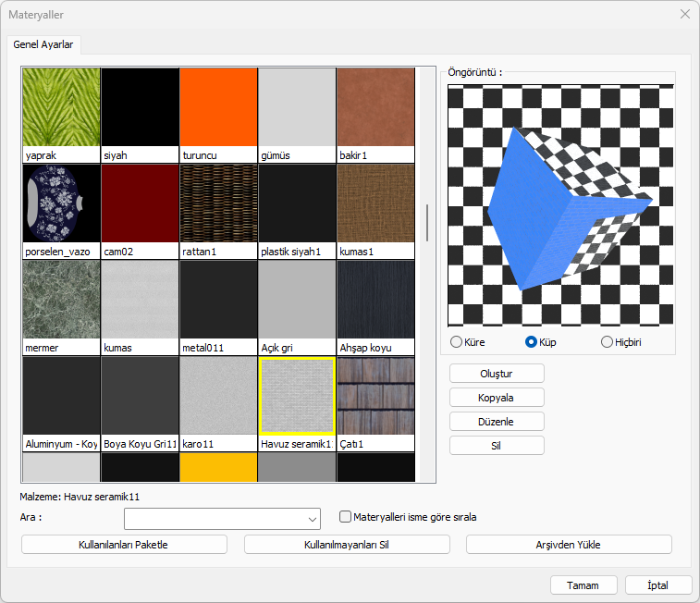Switch to the Genel Ayarlar tab
Image resolution: width=700 pixels, height=603 pixels.
[43, 44]
